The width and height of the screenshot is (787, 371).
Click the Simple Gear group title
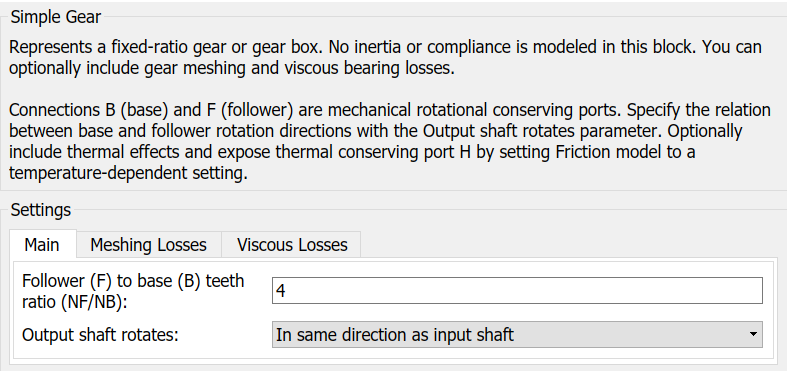tap(56, 17)
